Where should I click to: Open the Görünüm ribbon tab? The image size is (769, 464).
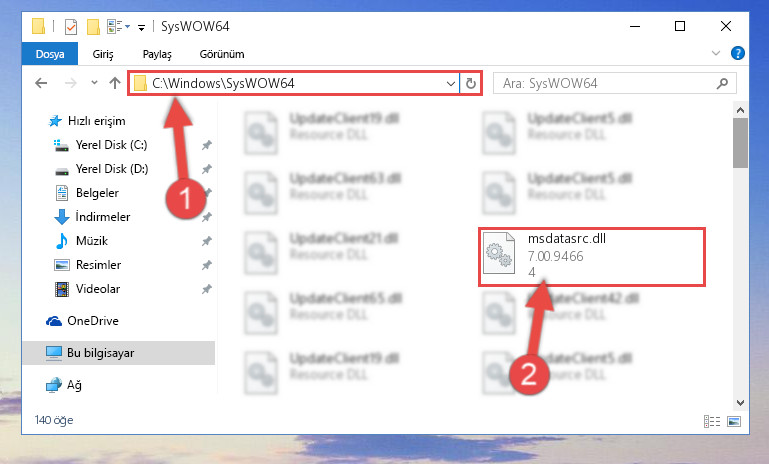coord(222,54)
